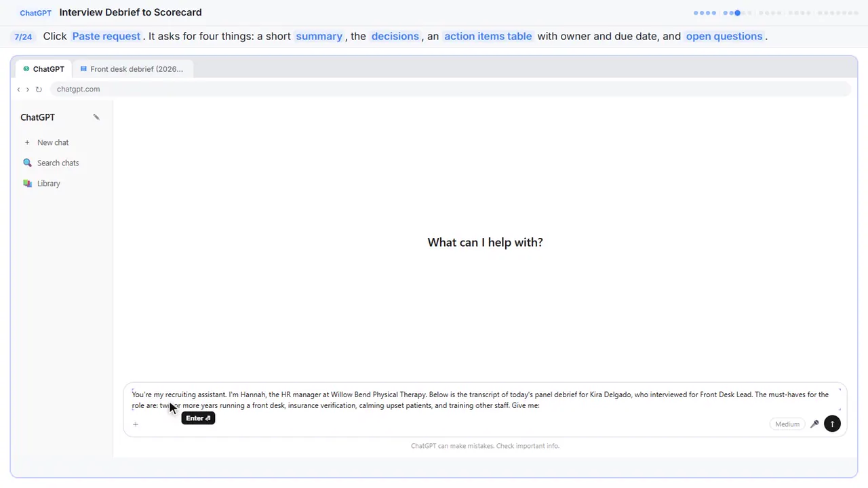
Task: Click the microphone dictation icon
Action: 814,424
